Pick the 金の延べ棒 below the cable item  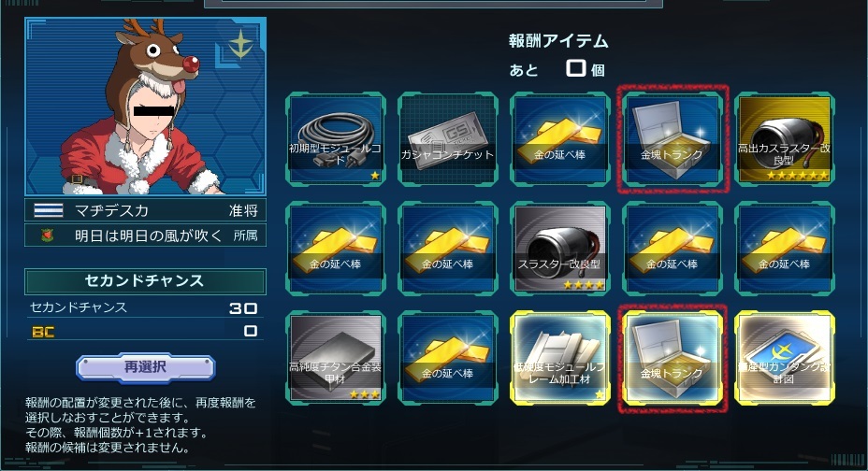pos(336,249)
